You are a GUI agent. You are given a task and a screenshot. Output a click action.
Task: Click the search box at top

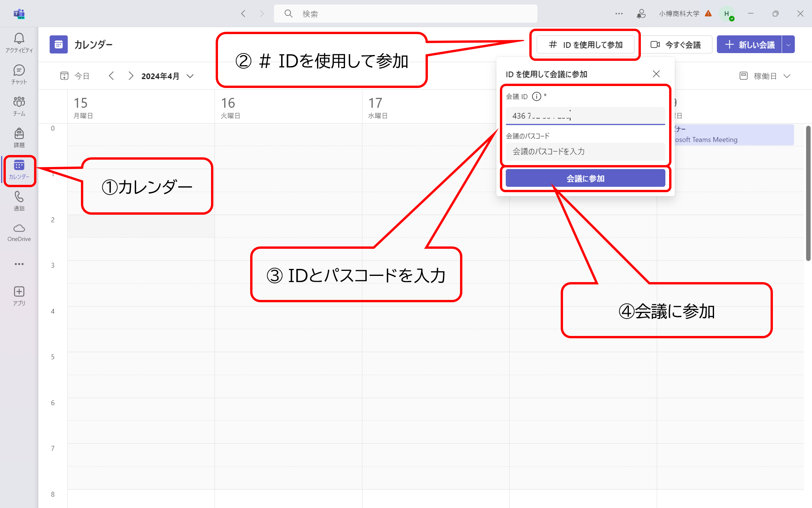405,14
